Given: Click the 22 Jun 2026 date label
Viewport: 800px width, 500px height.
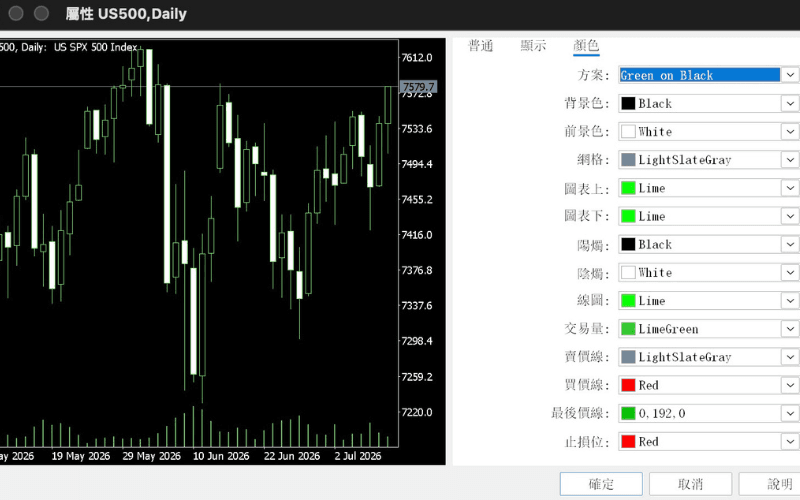Looking at the screenshot, I should 292,456.
